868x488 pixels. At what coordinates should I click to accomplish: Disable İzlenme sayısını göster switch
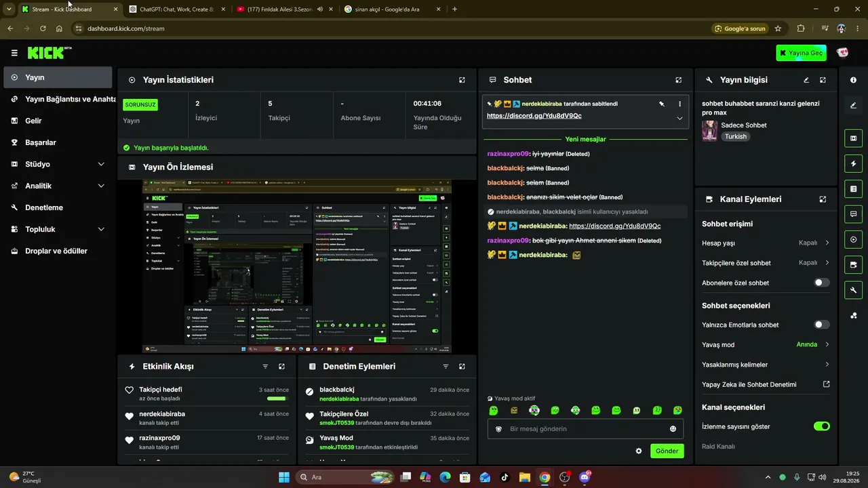(821, 426)
